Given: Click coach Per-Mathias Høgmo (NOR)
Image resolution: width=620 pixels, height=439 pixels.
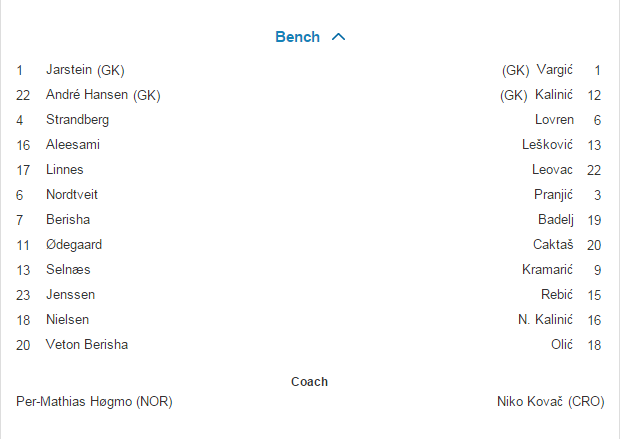Looking at the screenshot, I should point(94,402).
